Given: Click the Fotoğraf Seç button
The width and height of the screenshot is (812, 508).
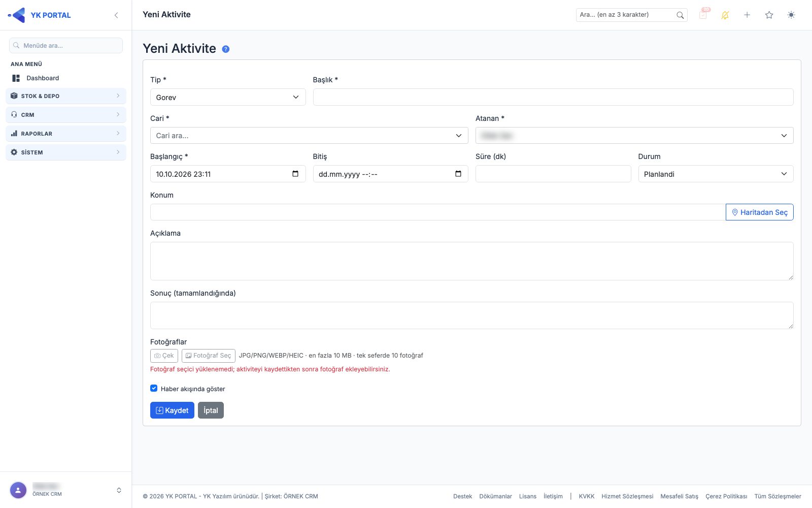Looking at the screenshot, I should point(209,356).
